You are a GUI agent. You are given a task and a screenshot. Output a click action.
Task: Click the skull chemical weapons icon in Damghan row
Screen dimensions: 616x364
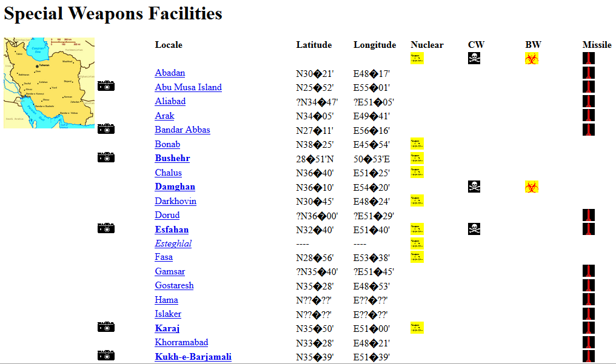coord(474,187)
